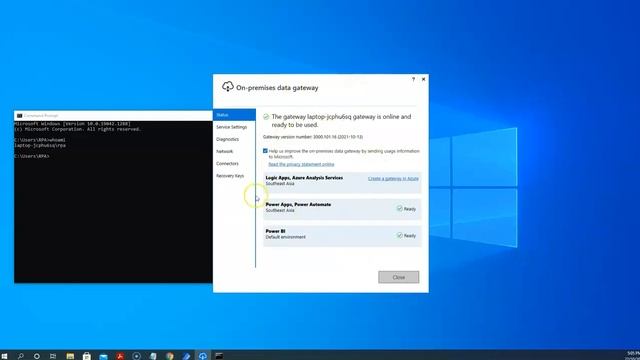Image resolution: width=640 pixels, height=360 pixels.
Task: Open Cortana from the taskbar
Action: tap(37, 356)
